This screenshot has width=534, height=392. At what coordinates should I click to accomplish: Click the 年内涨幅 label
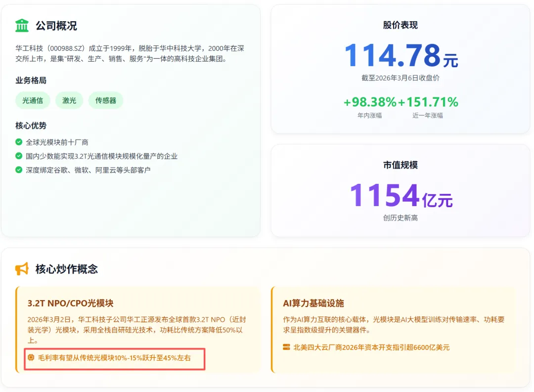[x=369, y=116]
